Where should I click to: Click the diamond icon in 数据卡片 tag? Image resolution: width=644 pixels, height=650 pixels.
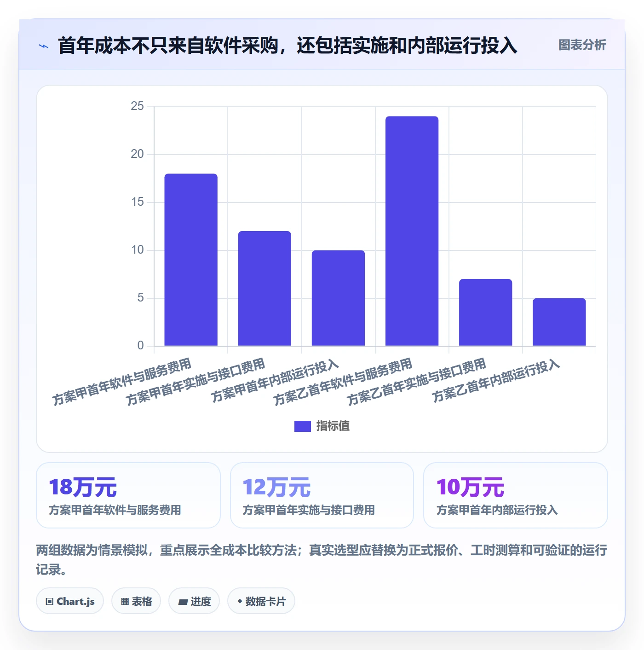[240, 601]
